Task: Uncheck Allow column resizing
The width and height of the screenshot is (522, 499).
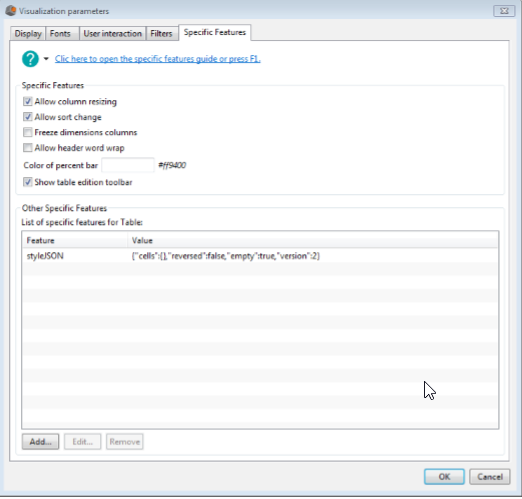Action: click(28, 101)
